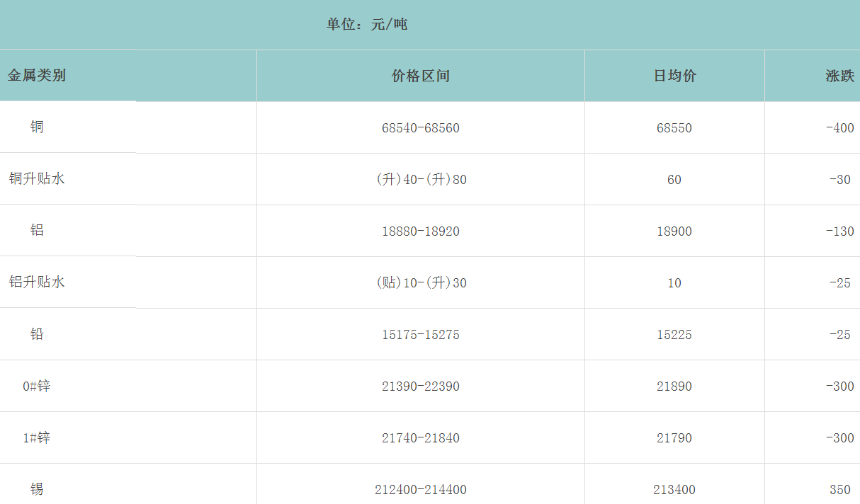This screenshot has height=504, width=860.
Task: Click copper price range 68540-68560
Action: click(x=420, y=128)
